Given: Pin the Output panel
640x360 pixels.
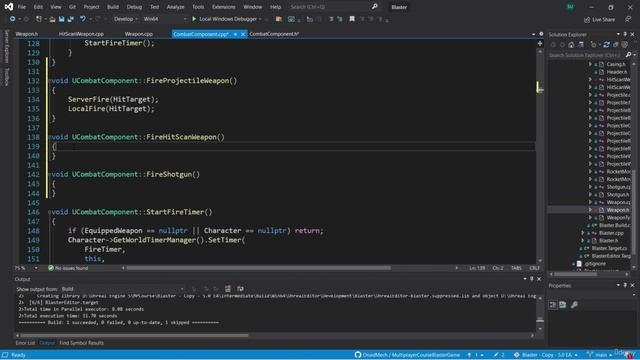Looking at the screenshot, I should tap(532, 279).
